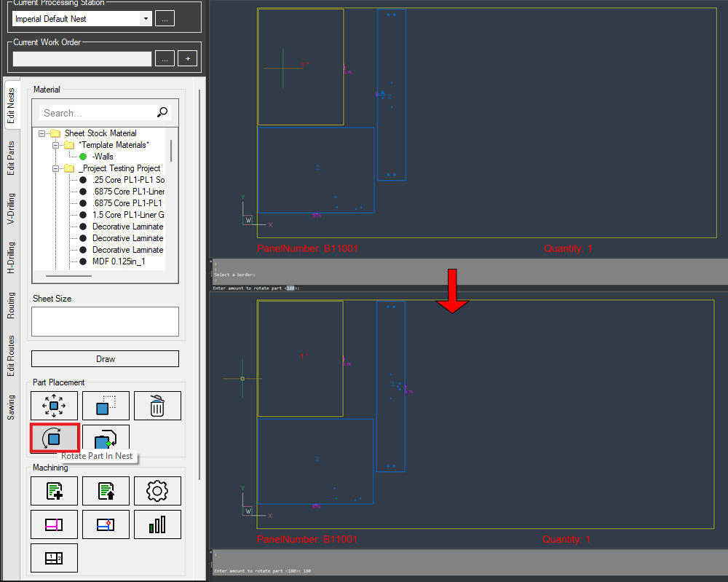Image resolution: width=728 pixels, height=582 pixels.
Task: Click the plus button beside Current Work Order
Action: [187, 58]
